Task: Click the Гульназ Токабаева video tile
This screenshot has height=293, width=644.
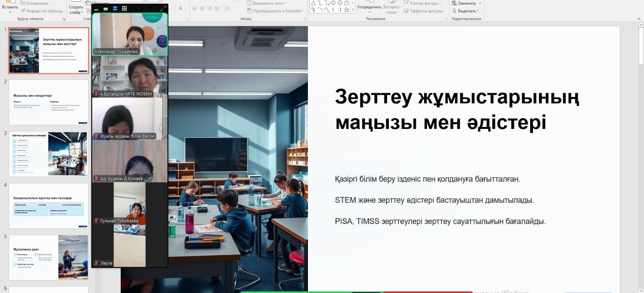Action: coord(130,203)
